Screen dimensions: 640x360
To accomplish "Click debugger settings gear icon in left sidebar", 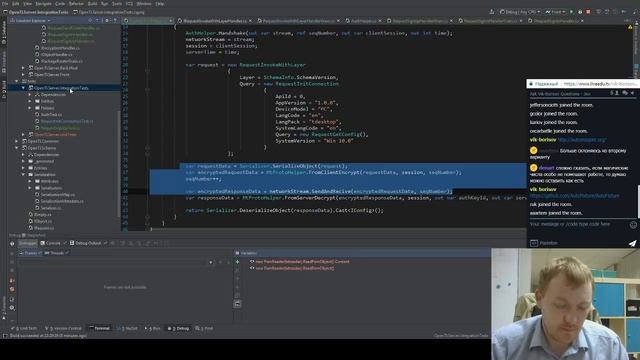I will pyautogui.click(x=12, y=308).
